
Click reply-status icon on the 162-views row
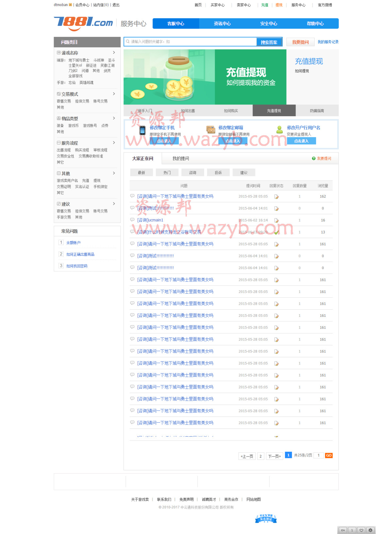pos(276,197)
